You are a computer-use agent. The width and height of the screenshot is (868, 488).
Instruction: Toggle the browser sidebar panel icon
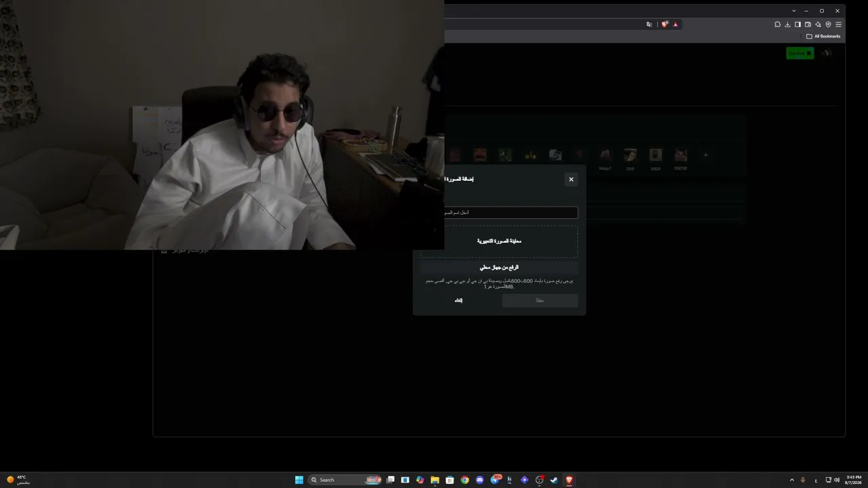(x=797, y=24)
